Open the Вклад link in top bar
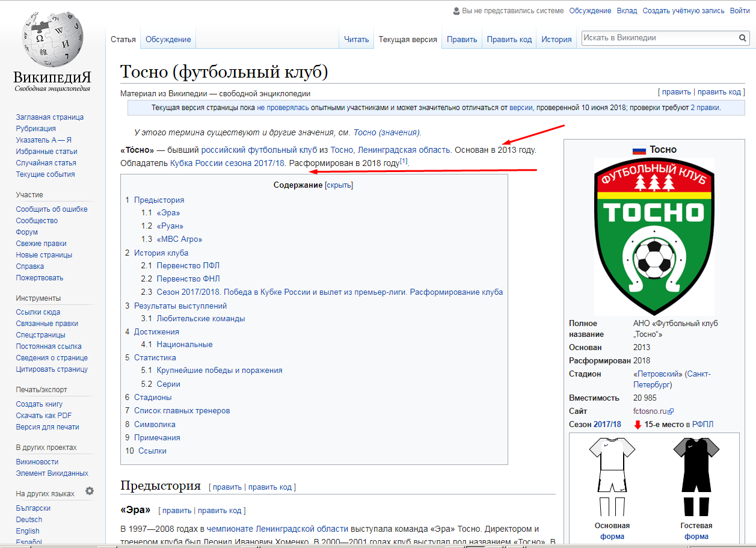The width and height of the screenshot is (756, 548). [x=627, y=11]
